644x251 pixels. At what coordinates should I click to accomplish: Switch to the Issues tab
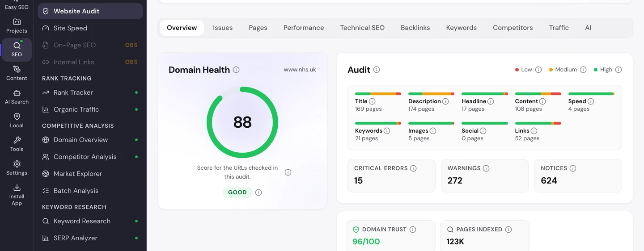[223, 28]
